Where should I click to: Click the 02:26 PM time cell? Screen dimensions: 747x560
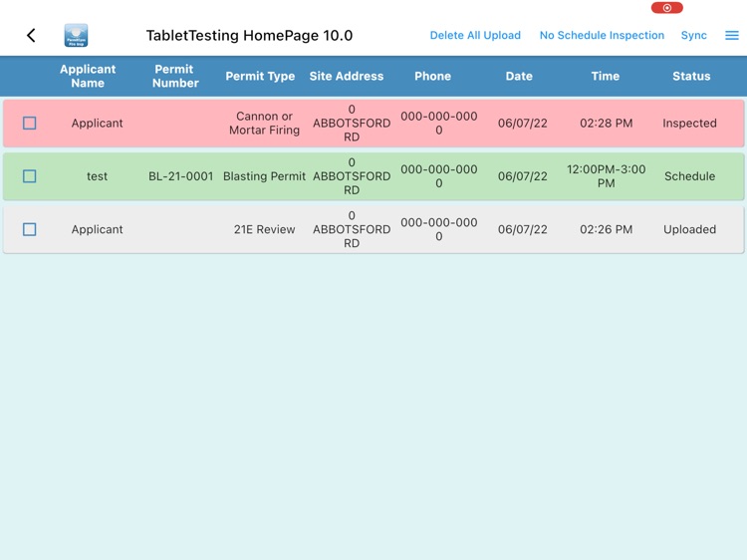click(606, 229)
